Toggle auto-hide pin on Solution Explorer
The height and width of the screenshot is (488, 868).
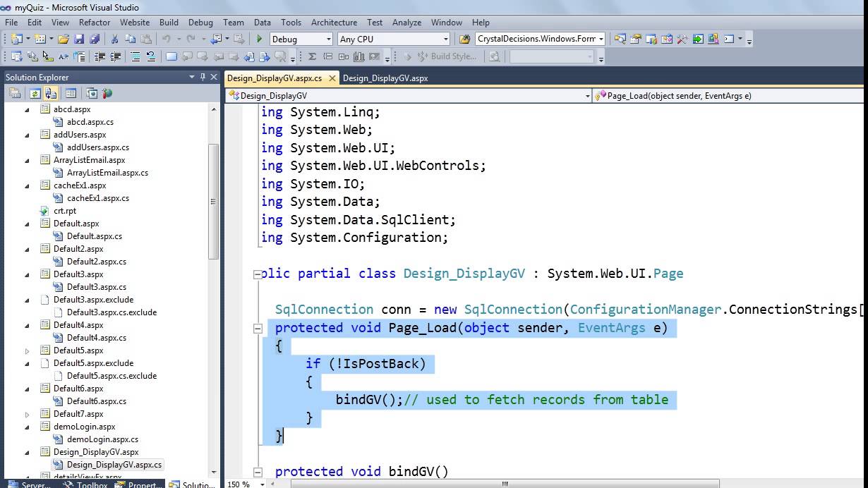(x=203, y=77)
